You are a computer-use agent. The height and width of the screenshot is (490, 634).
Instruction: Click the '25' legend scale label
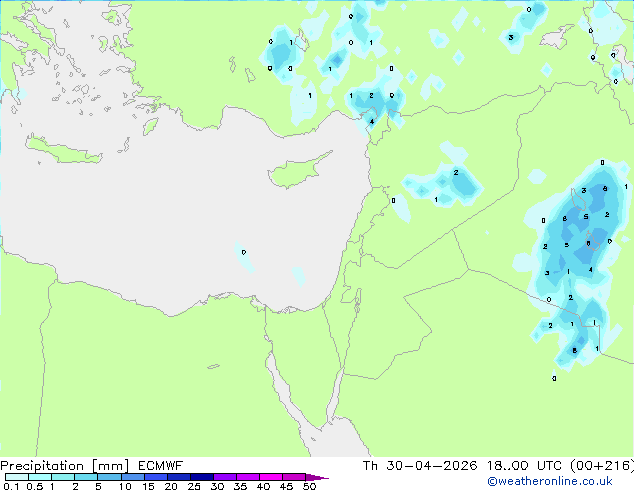194,486
